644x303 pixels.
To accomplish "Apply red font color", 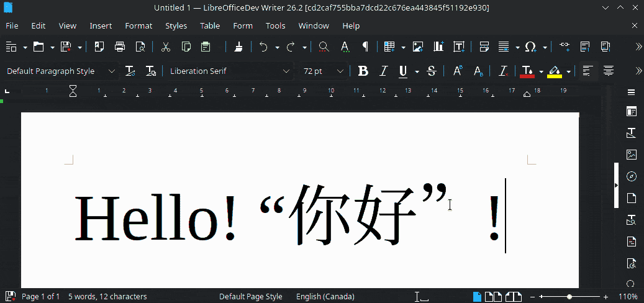I will click(527, 71).
